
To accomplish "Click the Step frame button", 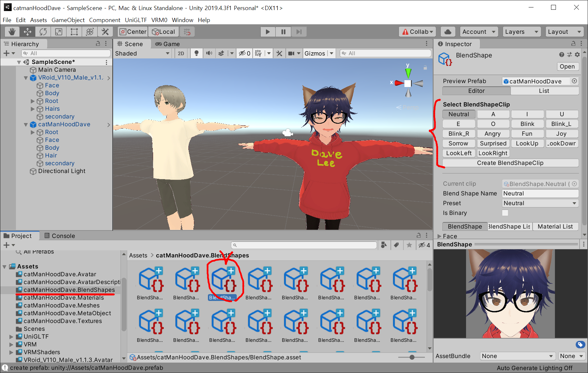I will 299,32.
